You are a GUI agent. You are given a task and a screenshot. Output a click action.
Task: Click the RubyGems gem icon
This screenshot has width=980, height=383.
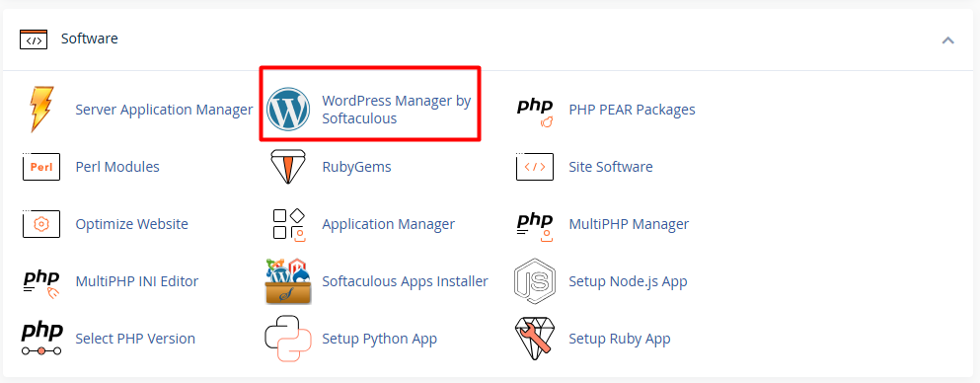tap(288, 167)
